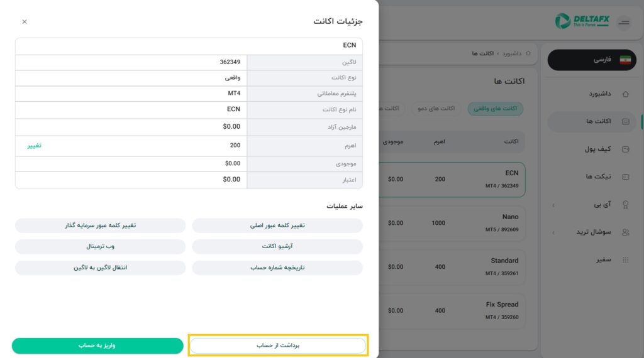Open the Farsi language selector
Screen dimensions: 644x358
coord(591,60)
